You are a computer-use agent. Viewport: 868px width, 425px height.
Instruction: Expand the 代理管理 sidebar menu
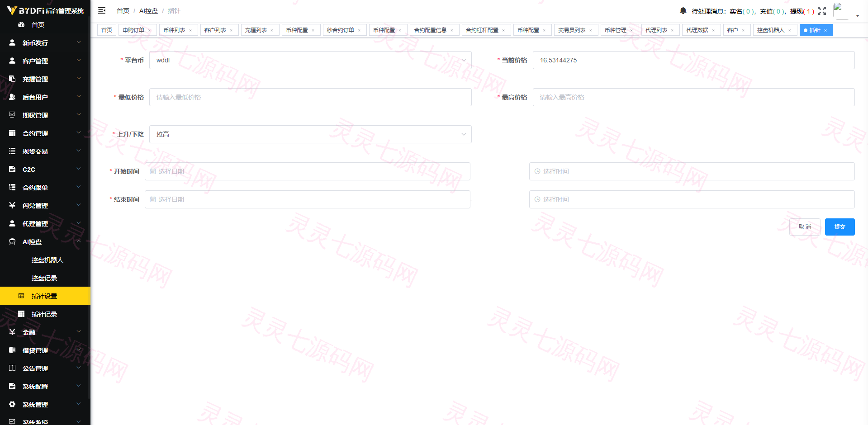[x=45, y=223]
